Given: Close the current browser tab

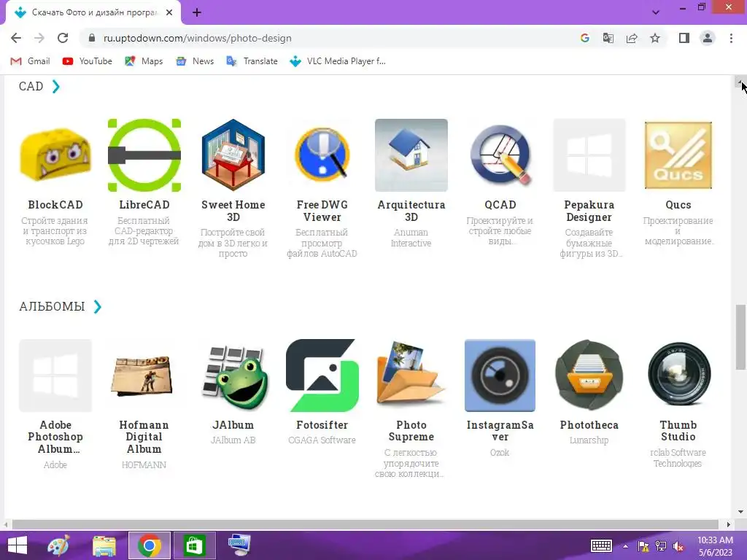Looking at the screenshot, I should [x=169, y=12].
